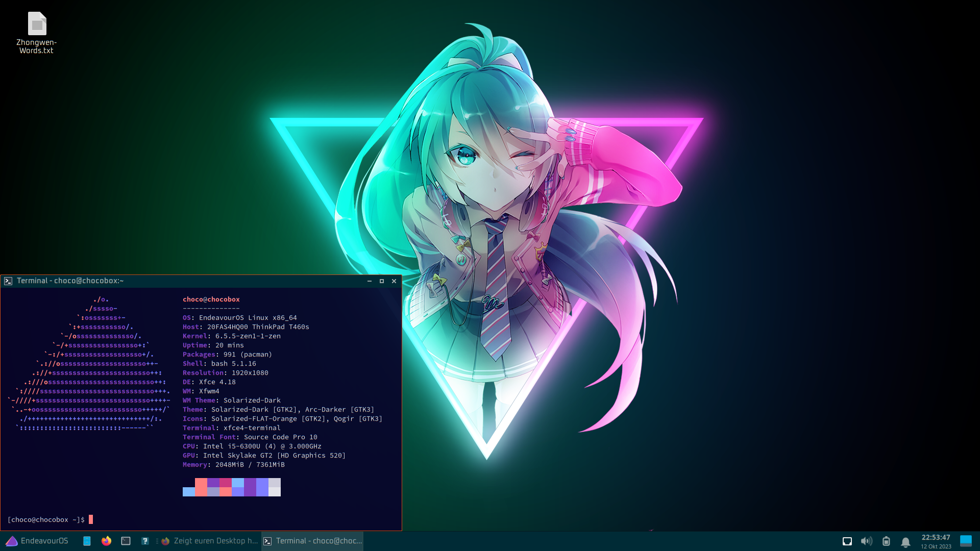Click the clock showing 22:53:47
The height and width of the screenshot is (551, 980).
click(x=936, y=541)
